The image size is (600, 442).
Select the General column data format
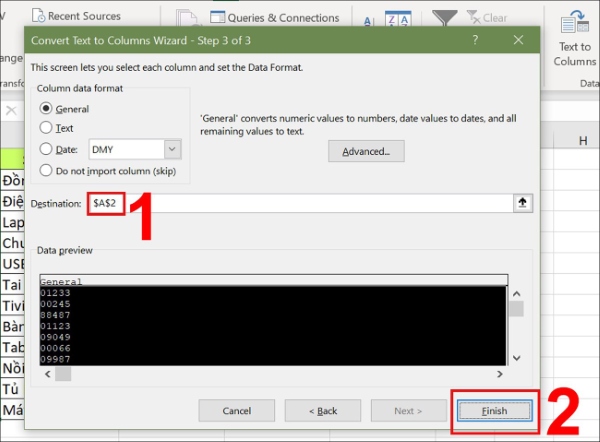coord(46,108)
